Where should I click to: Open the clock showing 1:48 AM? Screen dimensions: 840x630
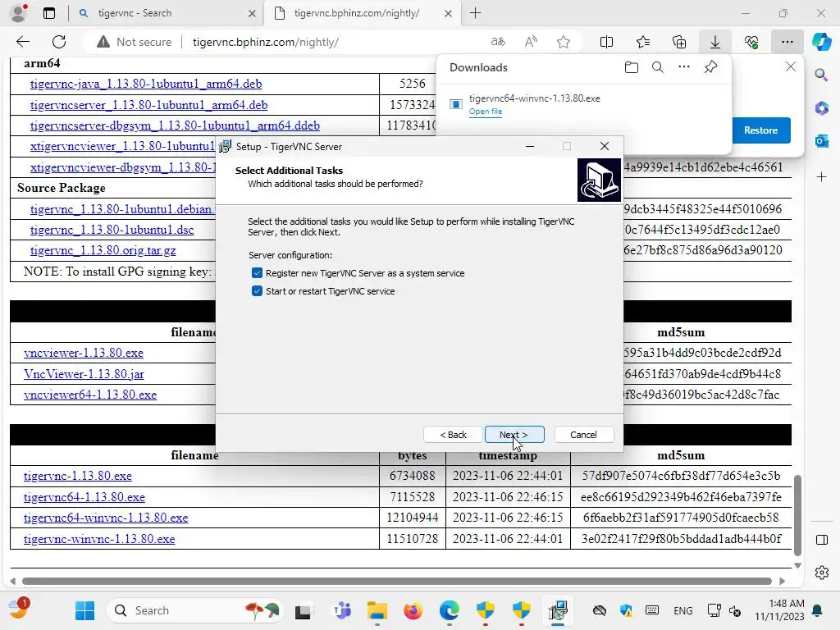[x=779, y=610]
